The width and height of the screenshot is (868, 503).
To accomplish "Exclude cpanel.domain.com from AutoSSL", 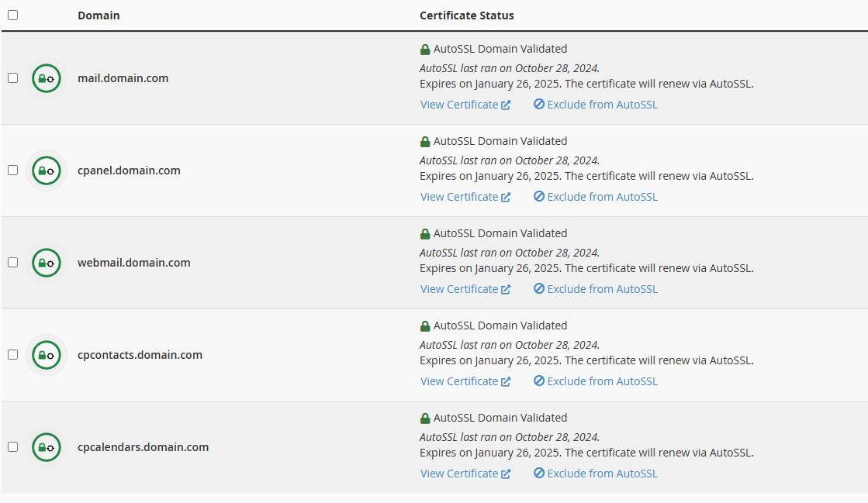I will [595, 197].
